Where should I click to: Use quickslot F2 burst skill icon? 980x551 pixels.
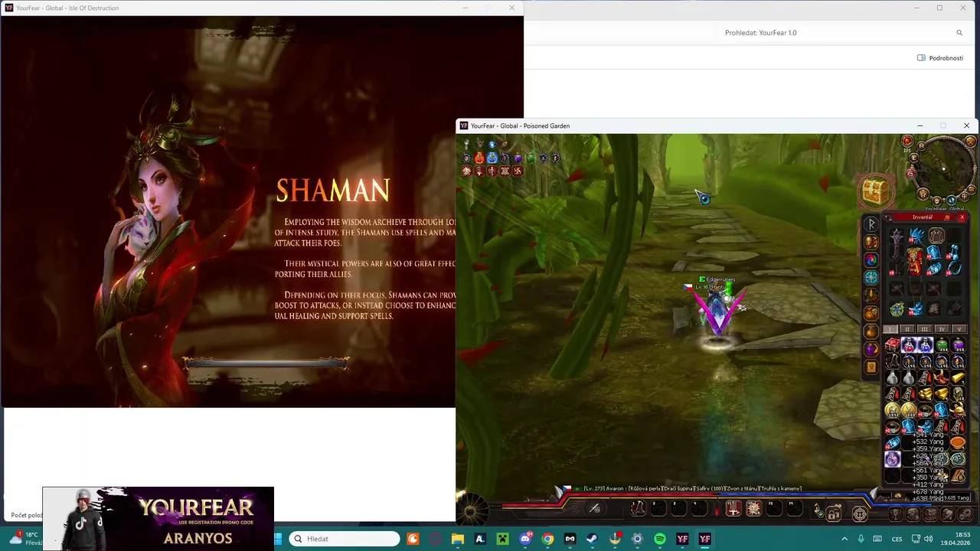(753, 508)
